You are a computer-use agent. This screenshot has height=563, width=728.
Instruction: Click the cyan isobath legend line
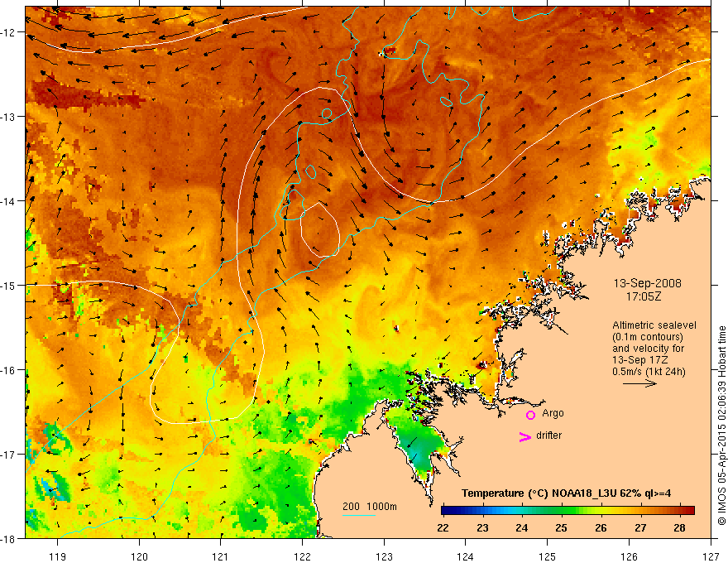click(359, 515)
